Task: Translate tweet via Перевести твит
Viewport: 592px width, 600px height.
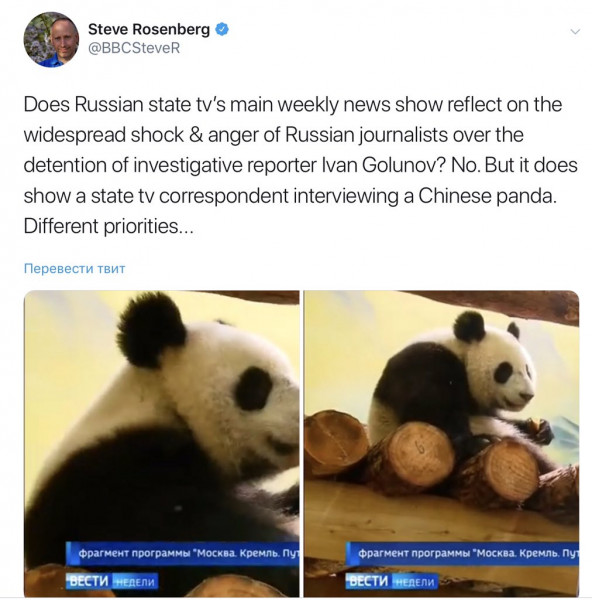Action: pos(74,268)
